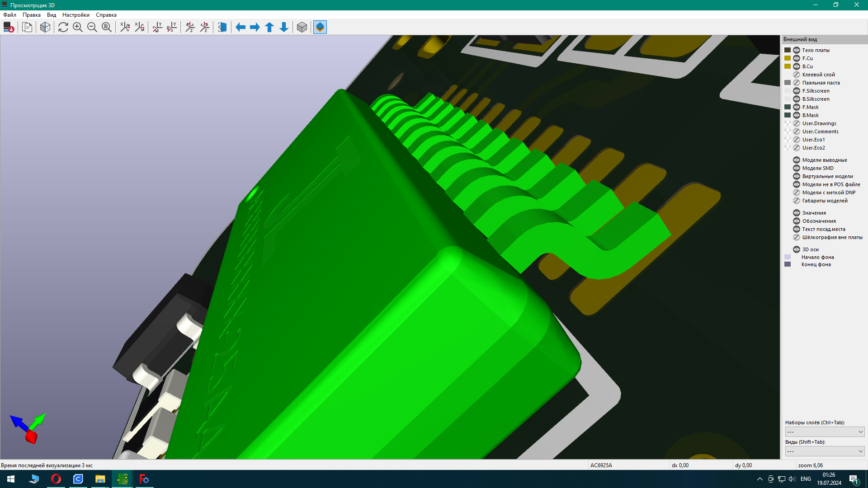Viewport: 868px width, 488px height.
Task: Toggle orthographic projection cube icon
Action: 302,27
